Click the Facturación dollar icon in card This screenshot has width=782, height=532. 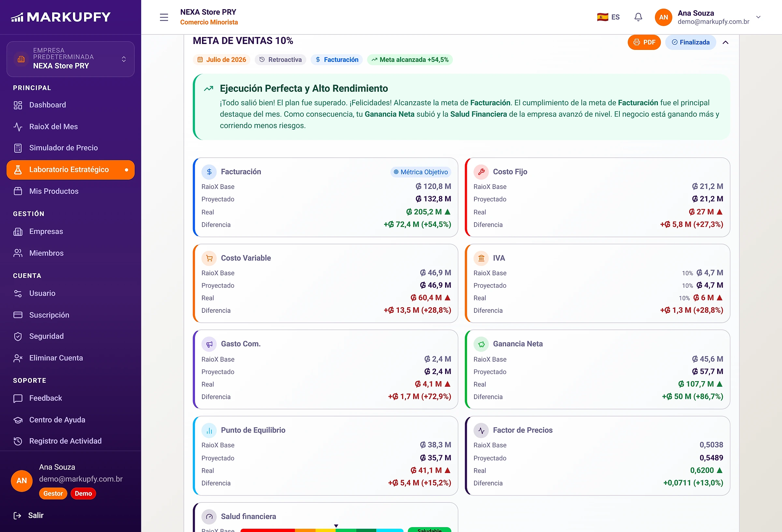coord(209,172)
